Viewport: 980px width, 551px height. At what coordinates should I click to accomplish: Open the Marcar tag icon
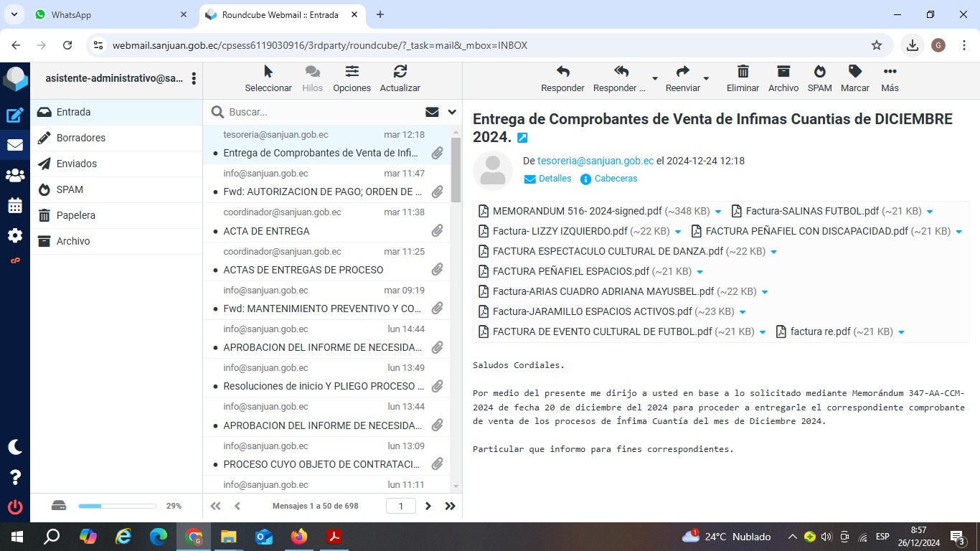pos(854,72)
